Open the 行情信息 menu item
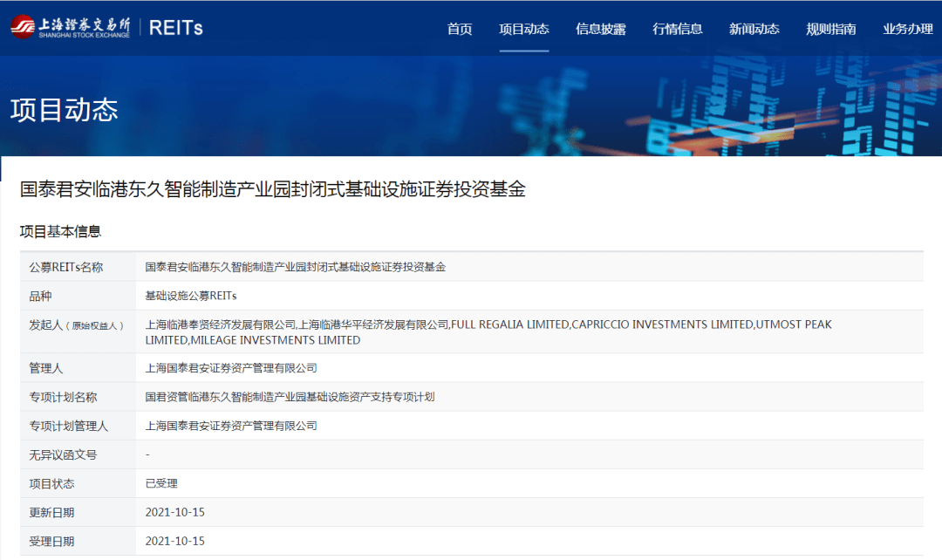 tap(678, 29)
